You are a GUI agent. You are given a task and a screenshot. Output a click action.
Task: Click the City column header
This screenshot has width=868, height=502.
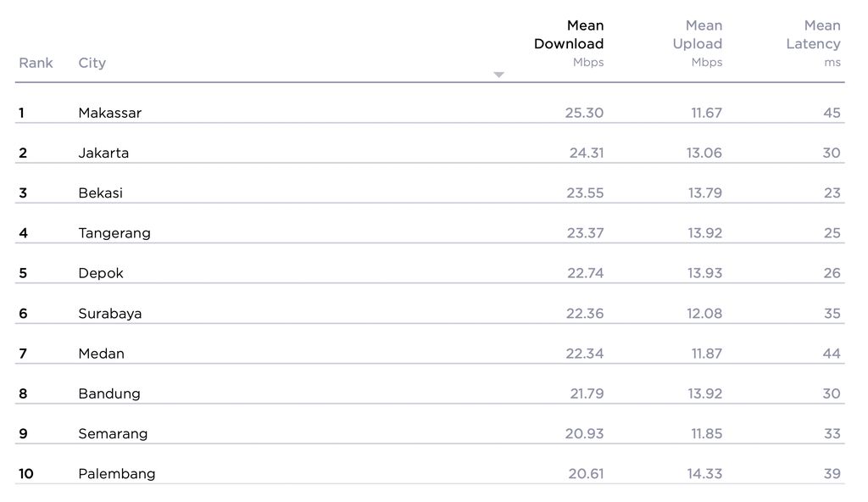92,63
